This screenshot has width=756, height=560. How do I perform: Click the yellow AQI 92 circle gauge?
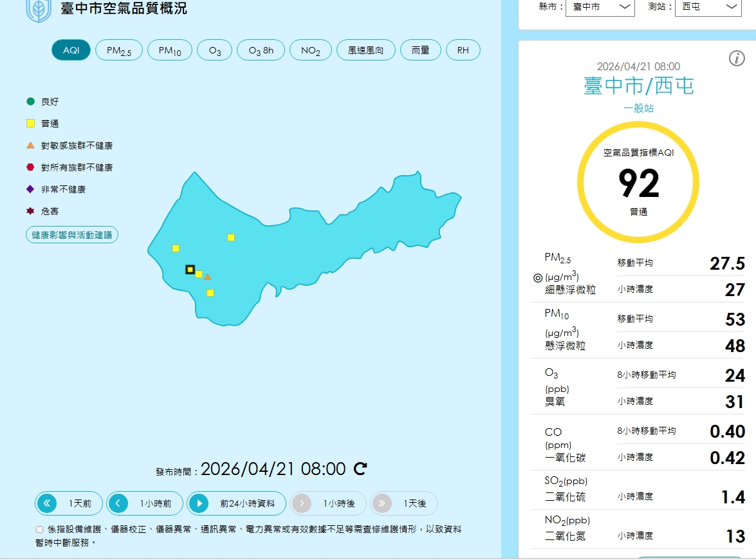(638, 182)
